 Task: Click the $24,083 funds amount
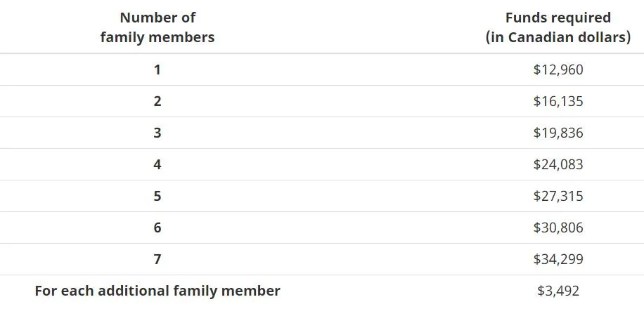click(558, 164)
